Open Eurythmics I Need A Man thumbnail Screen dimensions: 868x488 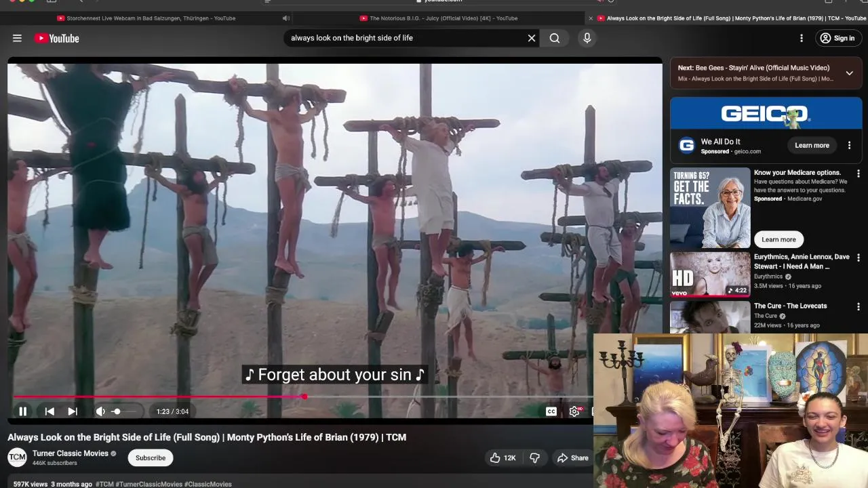710,274
